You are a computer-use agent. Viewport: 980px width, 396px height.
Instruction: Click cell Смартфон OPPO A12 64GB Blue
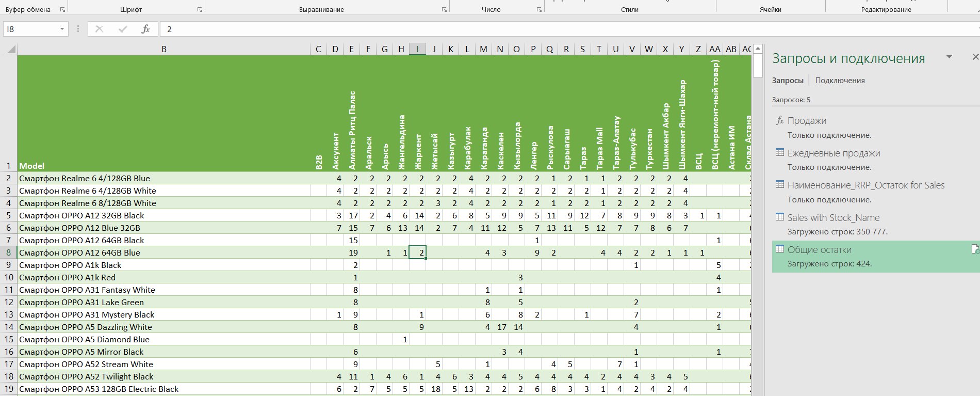164,252
